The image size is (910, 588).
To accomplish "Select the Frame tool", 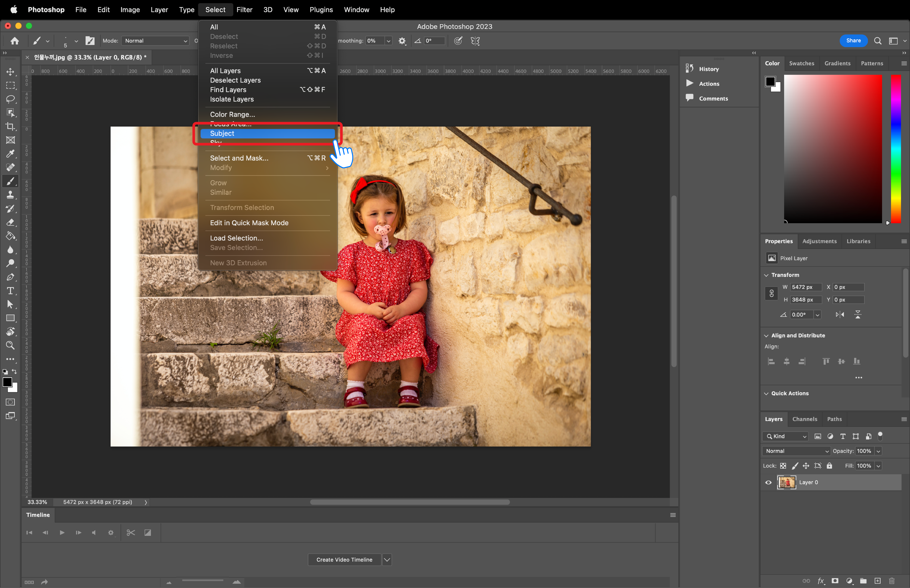I will click(10, 140).
